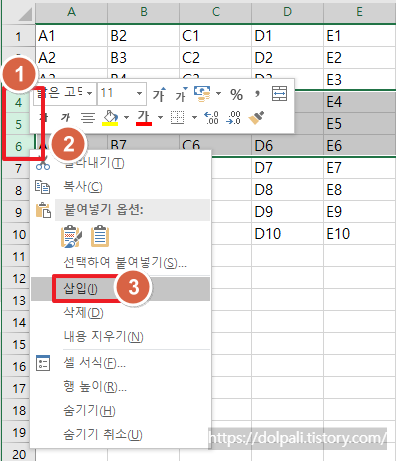Click the borders icon in mini toolbar
Image resolution: width=396 pixels, height=461 pixels.
tap(177, 117)
